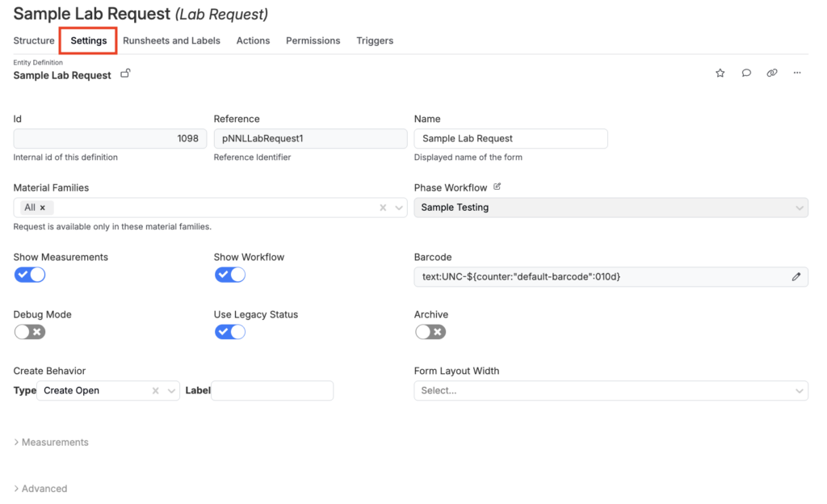Open the Form Layout Width dropdown
The image size is (827, 504).
(x=611, y=391)
